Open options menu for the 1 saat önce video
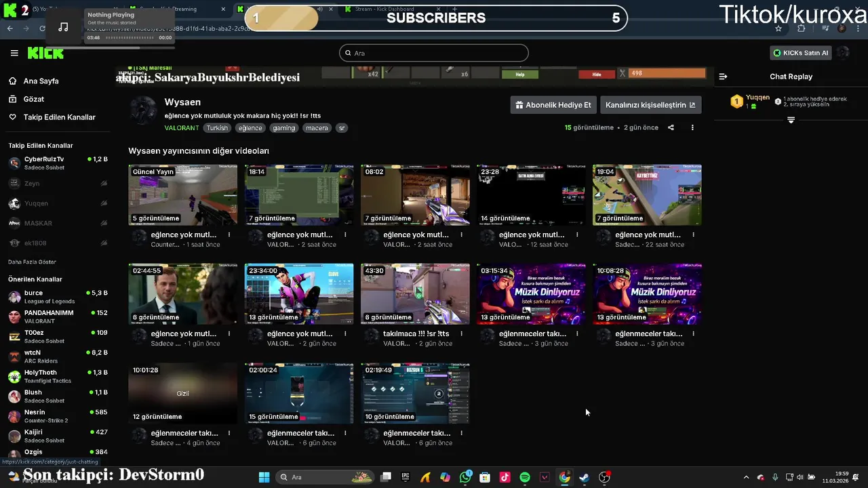Viewport: 868px width, 488px height. coord(229,235)
